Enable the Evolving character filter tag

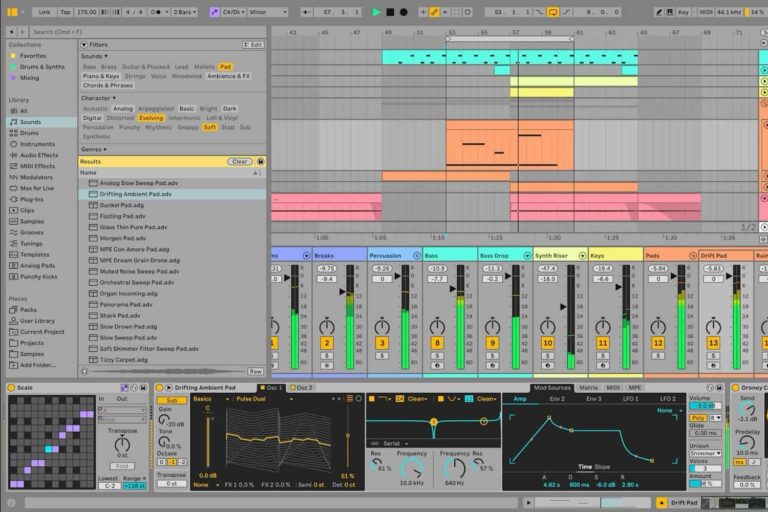(151, 118)
